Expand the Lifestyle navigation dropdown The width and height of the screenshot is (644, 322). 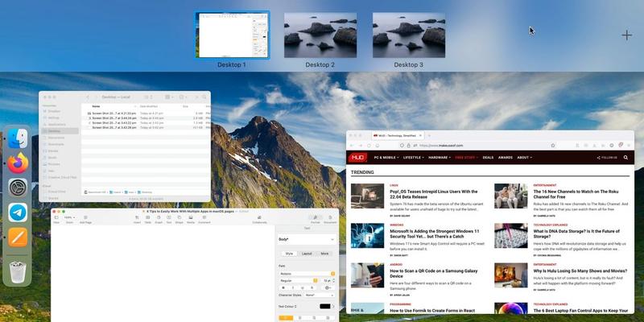click(414, 158)
